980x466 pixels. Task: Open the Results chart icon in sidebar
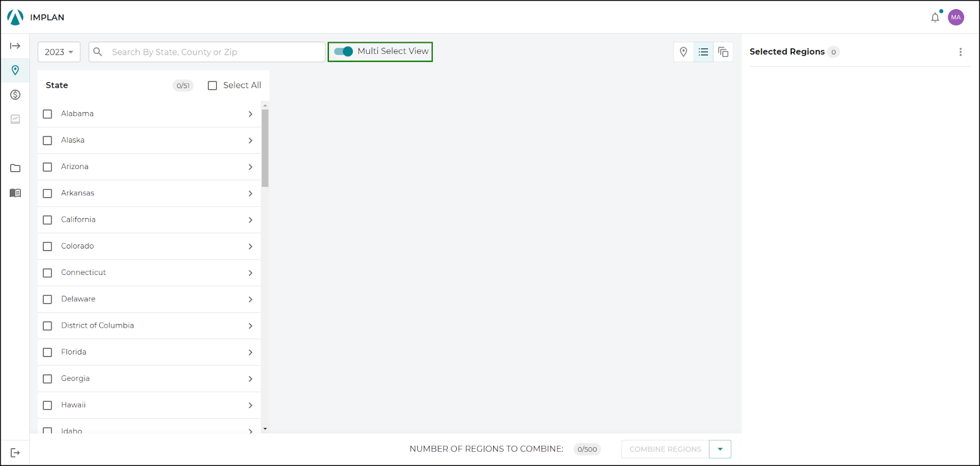pos(15,119)
